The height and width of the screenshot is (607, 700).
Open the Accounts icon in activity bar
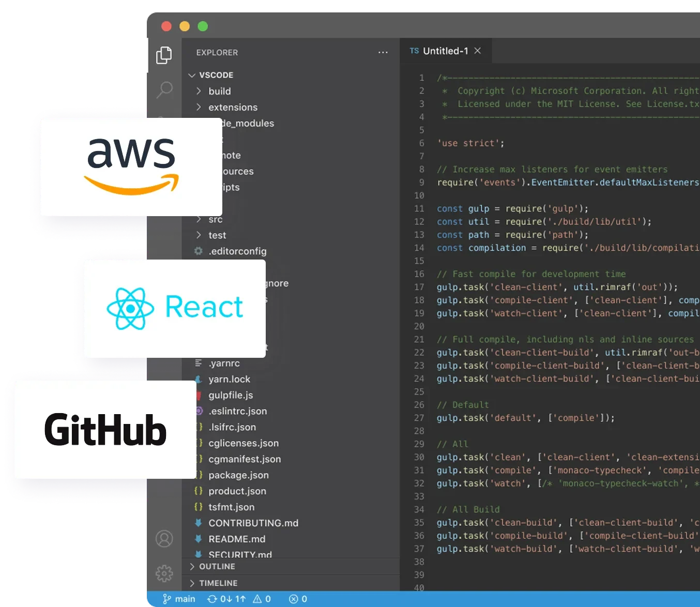click(164, 539)
